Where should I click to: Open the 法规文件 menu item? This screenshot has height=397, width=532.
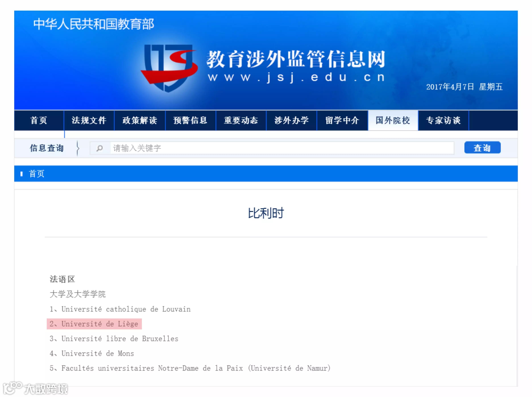[89, 120]
